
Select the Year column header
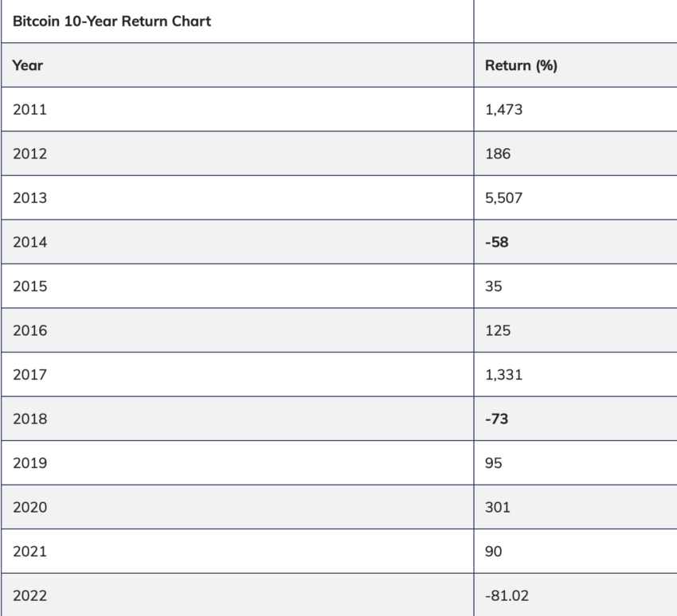pyautogui.click(x=28, y=65)
